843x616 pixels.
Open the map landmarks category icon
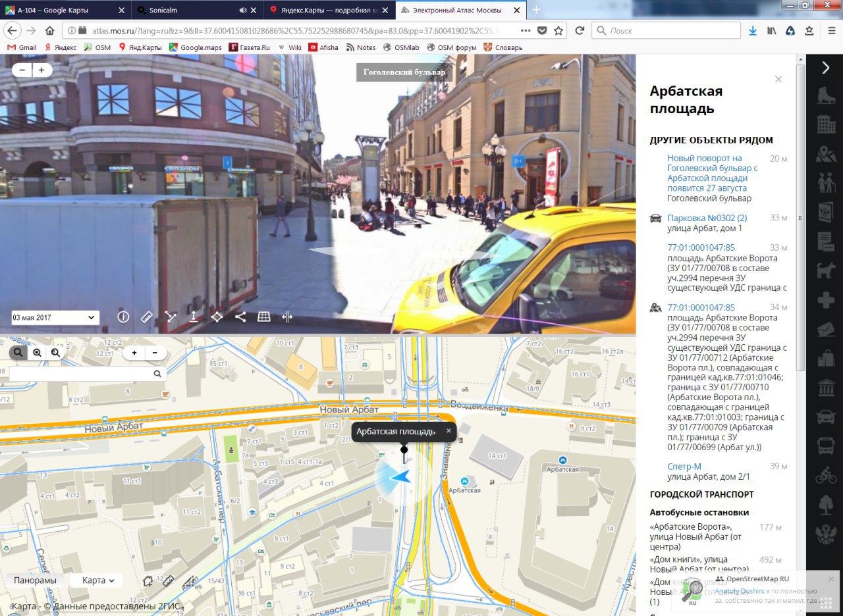826,153
